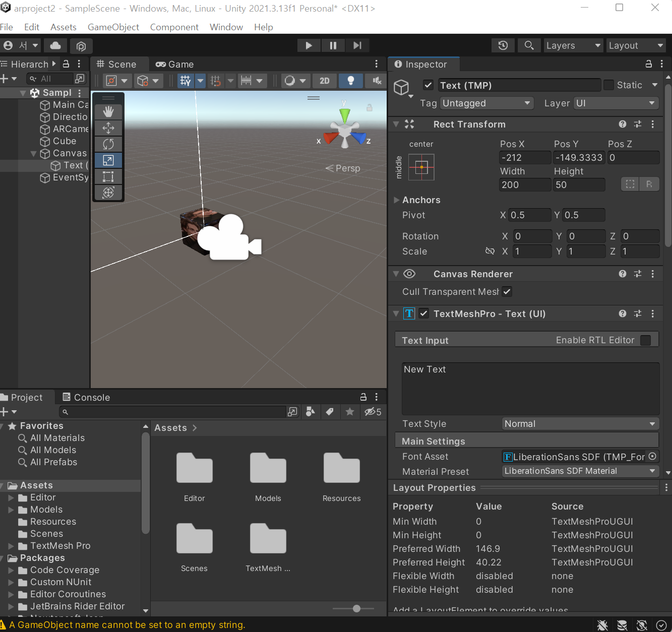Viewport: 672px width, 632px height.
Task: Toggle the Scene gizmo lock icon
Action: coord(370,108)
